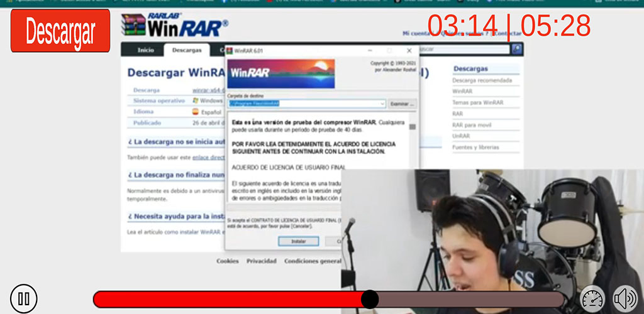Click 'ACUERDO DE LICENCIA DE USUARIO FINAL' text
The width and height of the screenshot is (644, 314).
coord(289,167)
